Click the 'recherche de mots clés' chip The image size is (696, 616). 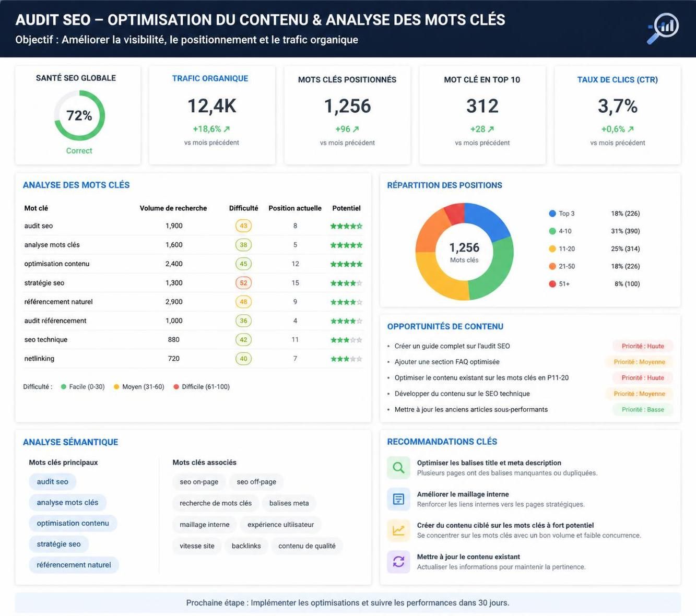tap(216, 503)
